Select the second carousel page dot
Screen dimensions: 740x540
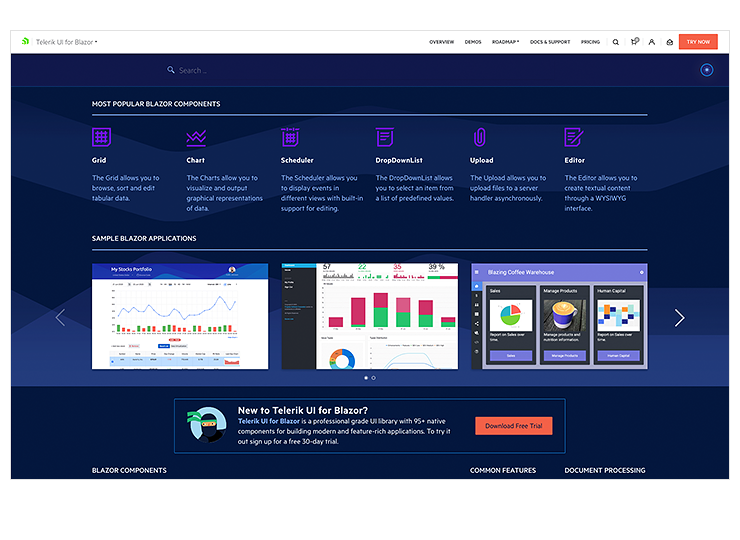point(373,378)
